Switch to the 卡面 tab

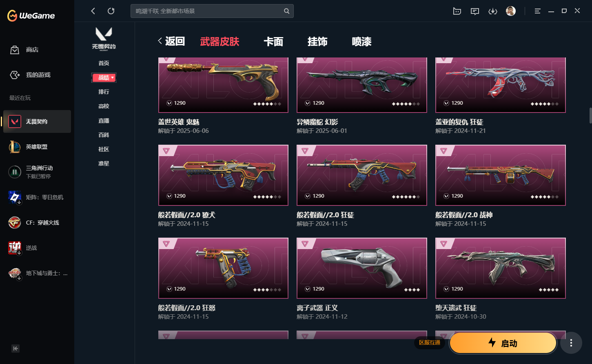[x=273, y=42]
